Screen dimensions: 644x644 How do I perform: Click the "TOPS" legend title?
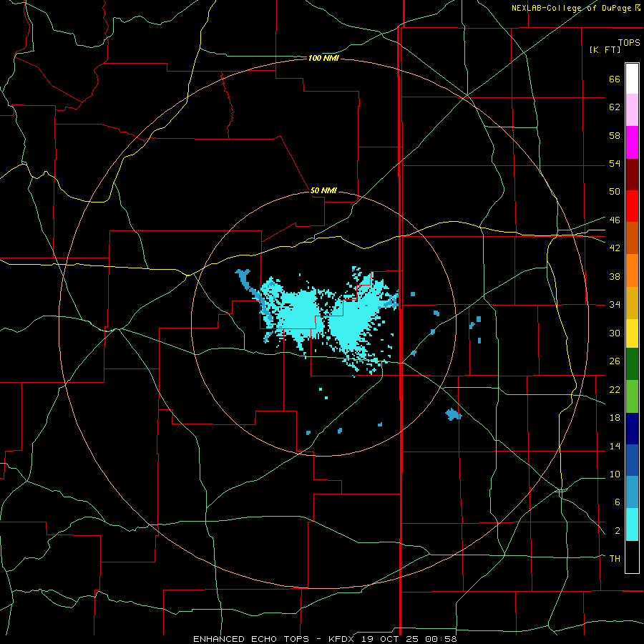[x=629, y=43]
